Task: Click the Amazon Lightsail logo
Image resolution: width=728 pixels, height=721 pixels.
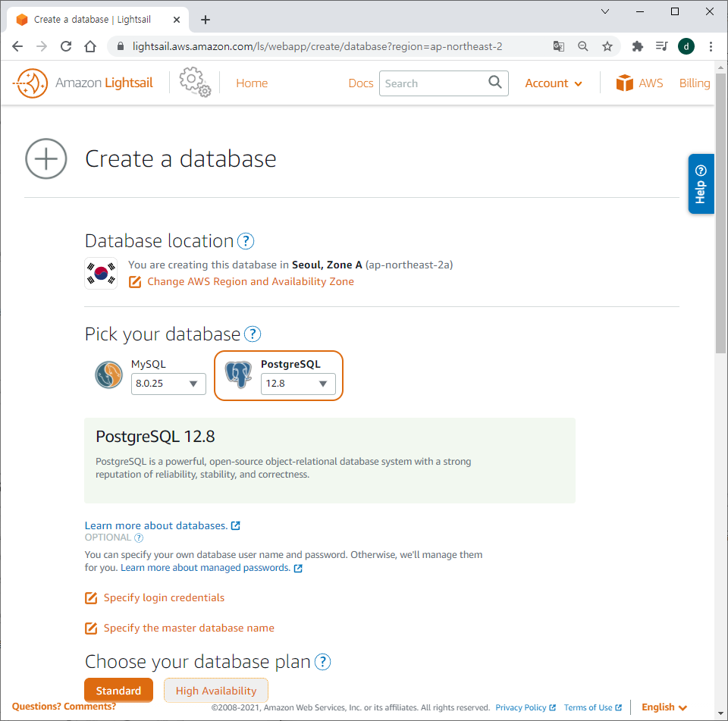Action: point(83,83)
